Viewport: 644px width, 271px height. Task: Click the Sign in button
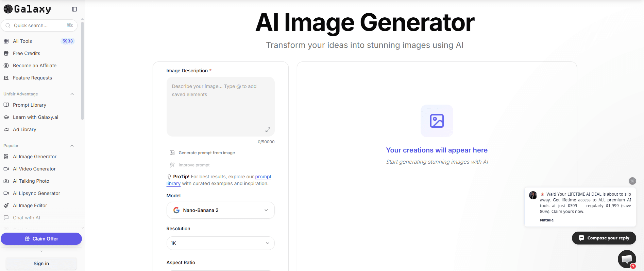click(41, 264)
